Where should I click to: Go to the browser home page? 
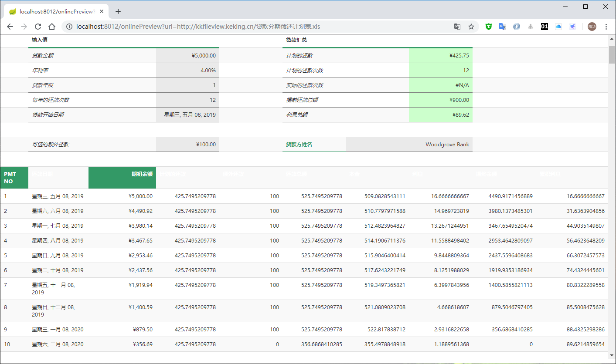coord(51,27)
